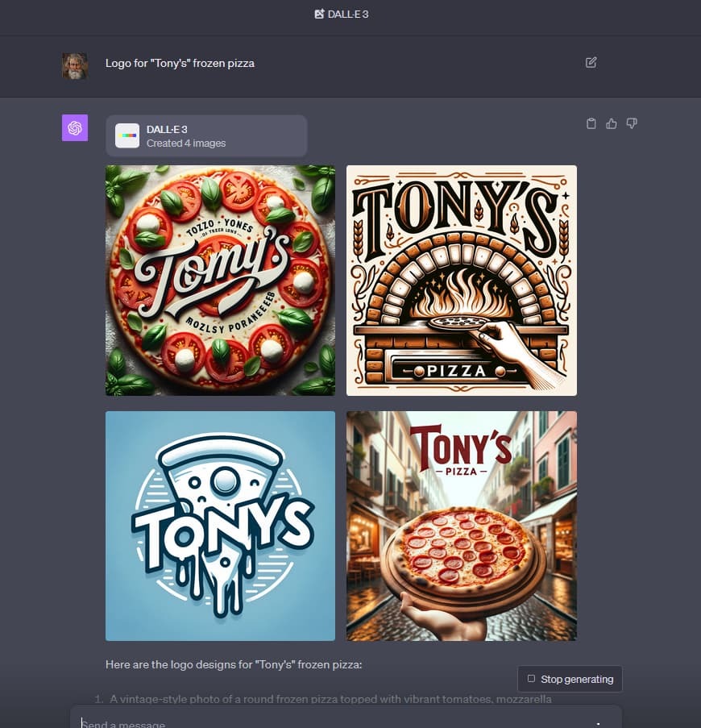Click the purple ChatGPT logo avatar
This screenshot has width=701, height=728.
click(75, 127)
